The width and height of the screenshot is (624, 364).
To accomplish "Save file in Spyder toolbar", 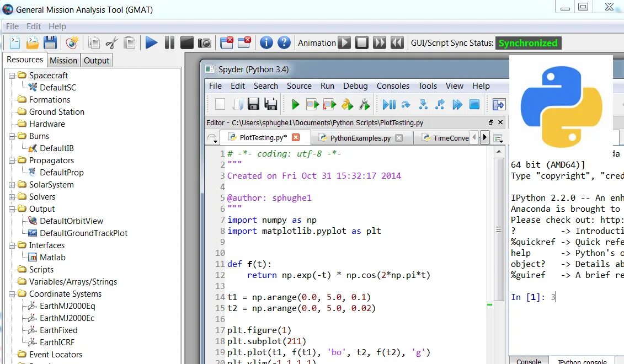I will pyautogui.click(x=253, y=104).
